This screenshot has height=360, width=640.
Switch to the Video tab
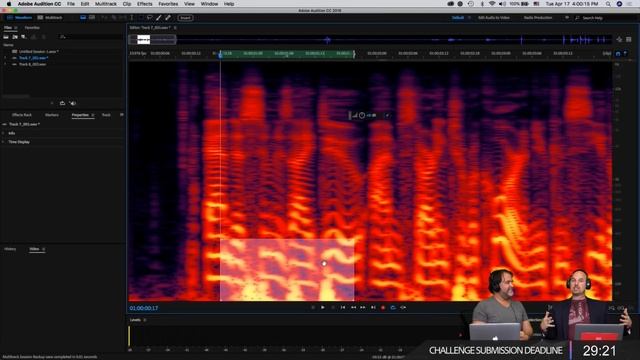coord(34,249)
